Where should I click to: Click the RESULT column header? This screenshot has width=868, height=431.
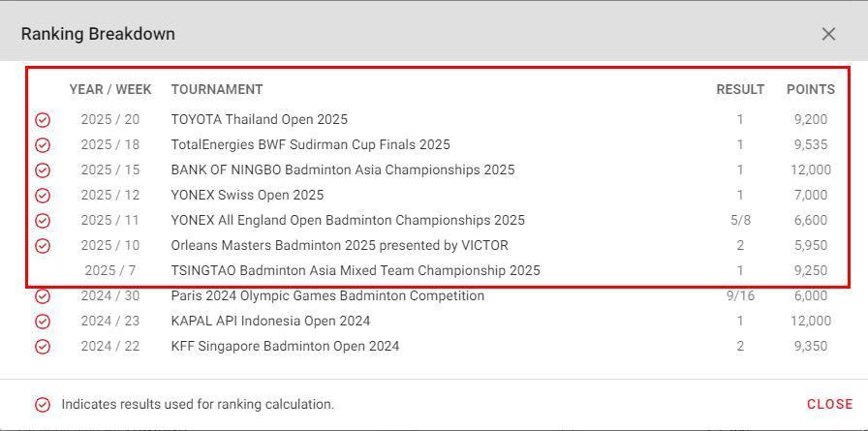click(740, 89)
